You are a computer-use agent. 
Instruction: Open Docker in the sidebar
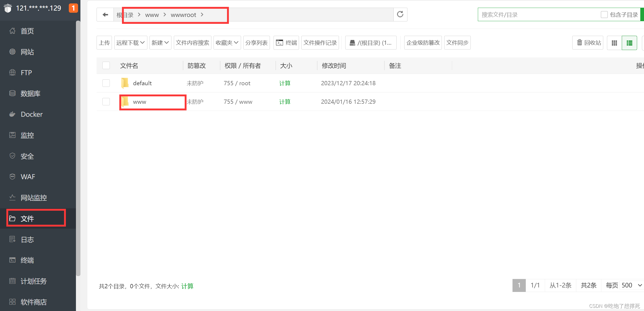[x=31, y=114]
